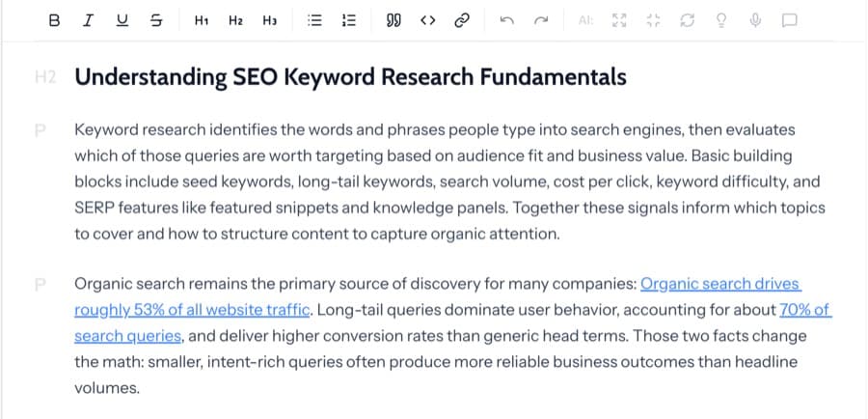
Task: Open the 'Organic search drives' link
Action: (719, 284)
